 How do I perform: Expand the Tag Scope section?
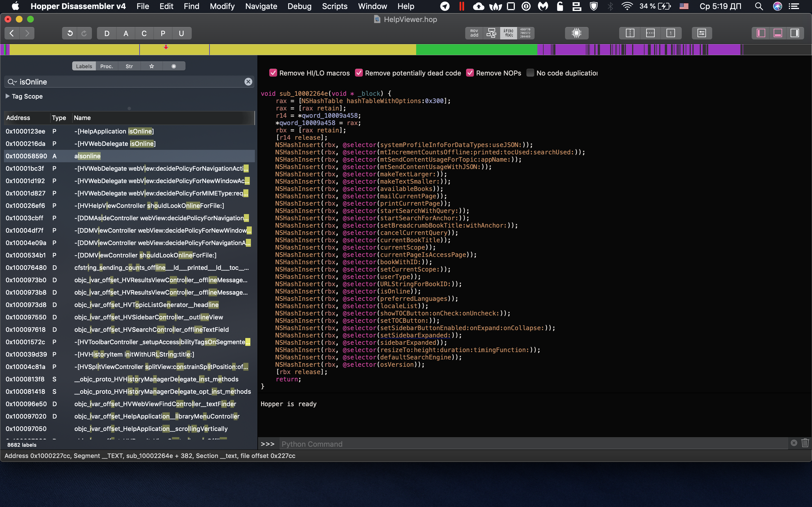click(7, 96)
